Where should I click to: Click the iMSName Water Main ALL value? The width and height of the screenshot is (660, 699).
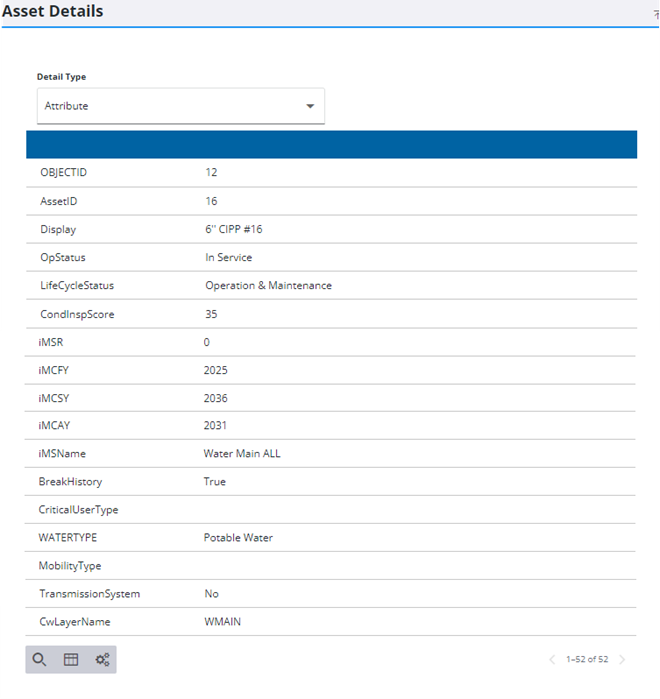(242, 453)
